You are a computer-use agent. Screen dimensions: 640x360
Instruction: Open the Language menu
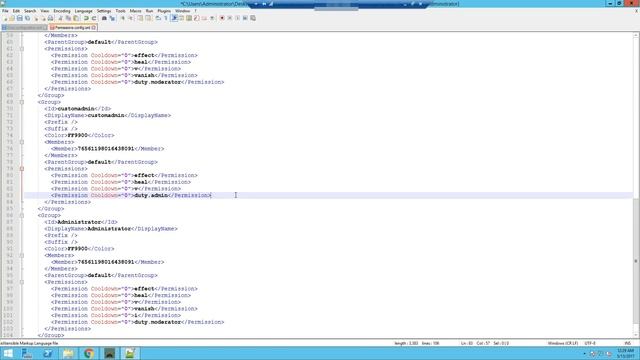(83, 11)
